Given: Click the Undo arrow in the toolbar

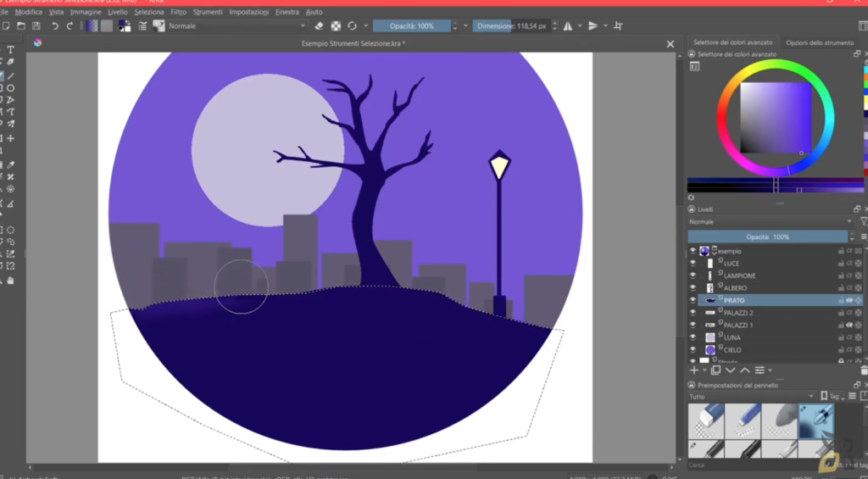Looking at the screenshot, I should 55,26.
